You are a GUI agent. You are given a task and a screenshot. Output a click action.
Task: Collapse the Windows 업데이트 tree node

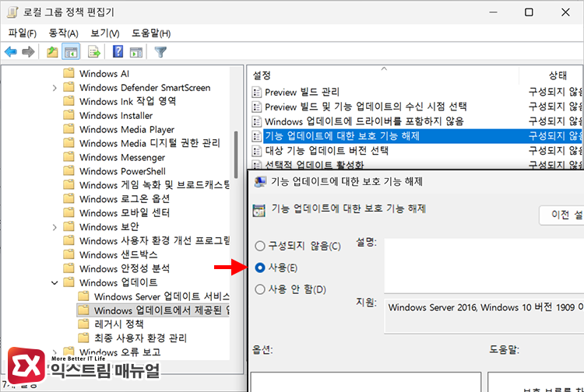pos(55,282)
